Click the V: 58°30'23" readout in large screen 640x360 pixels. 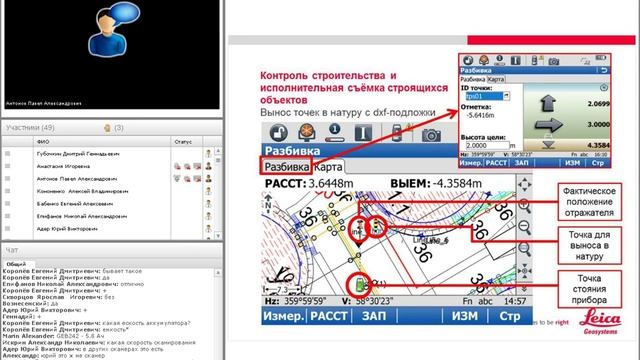pyautogui.click(x=367, y=301)
